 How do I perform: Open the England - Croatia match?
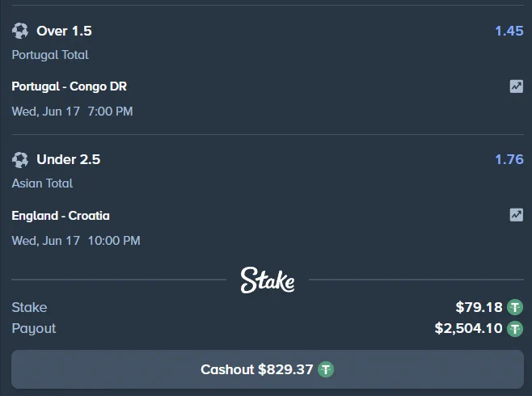(x=61, y=216)
